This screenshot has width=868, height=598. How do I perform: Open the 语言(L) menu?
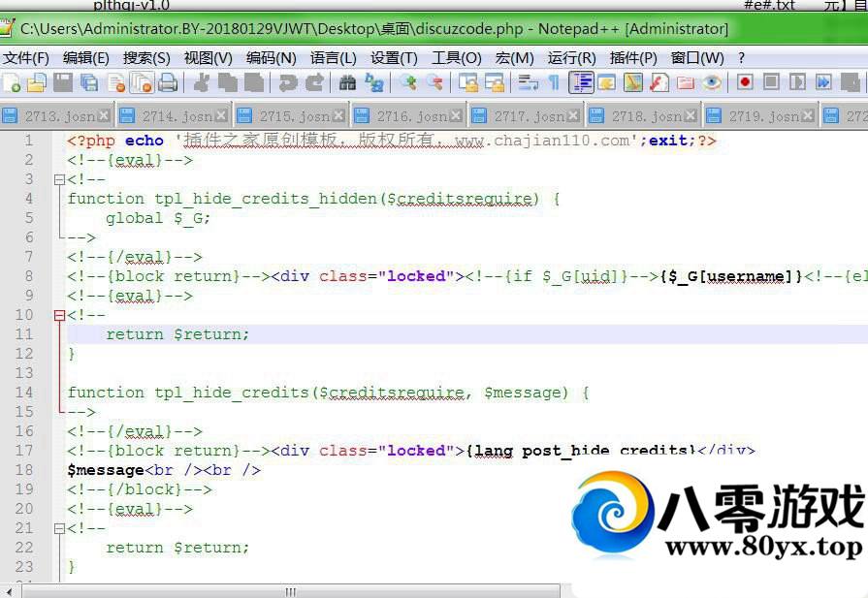click(333, 58)
